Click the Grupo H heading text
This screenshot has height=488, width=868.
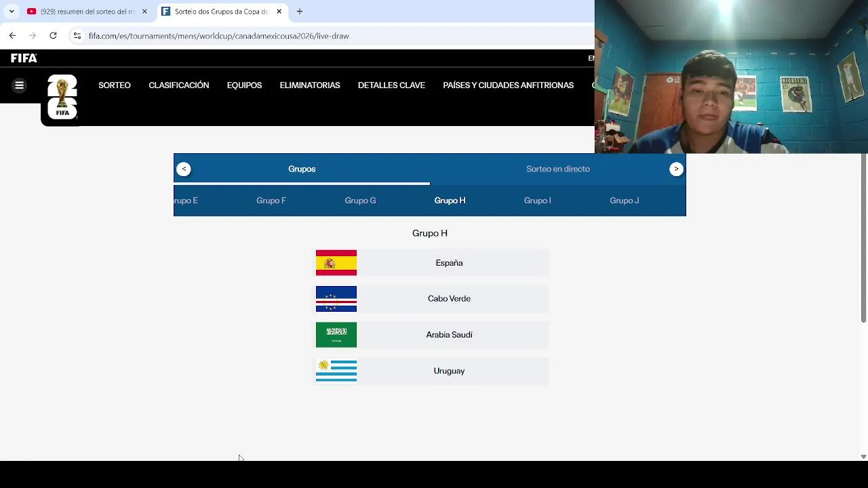tap(430, 233)
